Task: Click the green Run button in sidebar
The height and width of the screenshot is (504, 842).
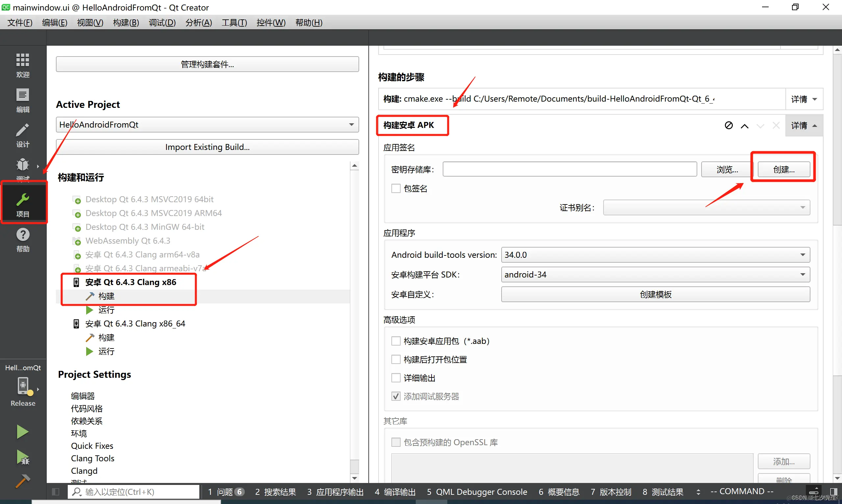Action: pos(22,432)
